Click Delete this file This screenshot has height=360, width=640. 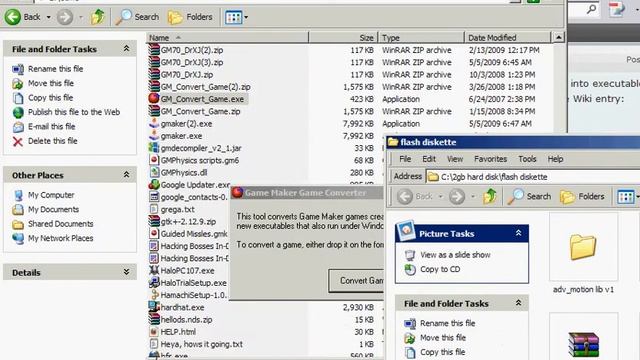point(52,141)
